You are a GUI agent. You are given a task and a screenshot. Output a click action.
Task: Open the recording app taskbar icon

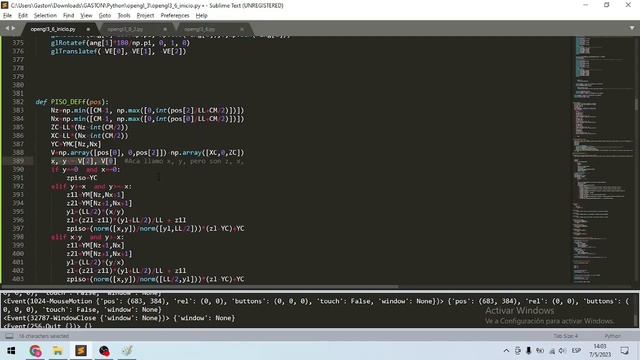click(x=104, y=351)
